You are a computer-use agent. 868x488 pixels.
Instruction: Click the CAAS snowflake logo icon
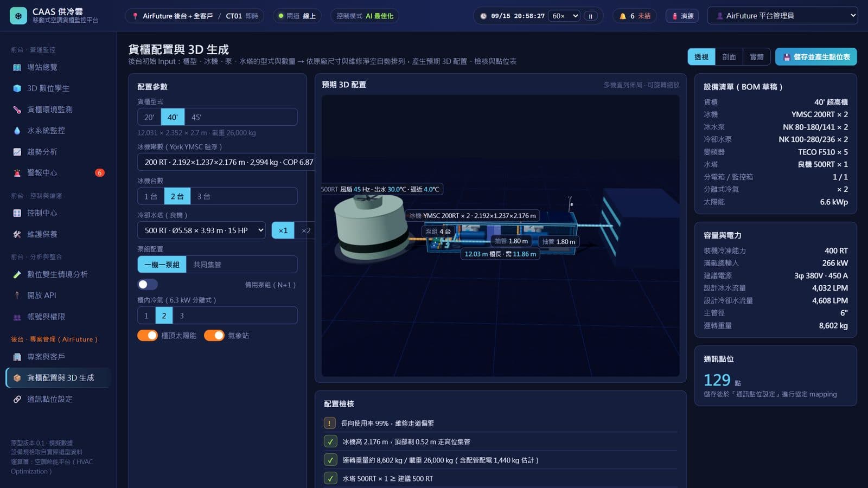click(18, 16)
